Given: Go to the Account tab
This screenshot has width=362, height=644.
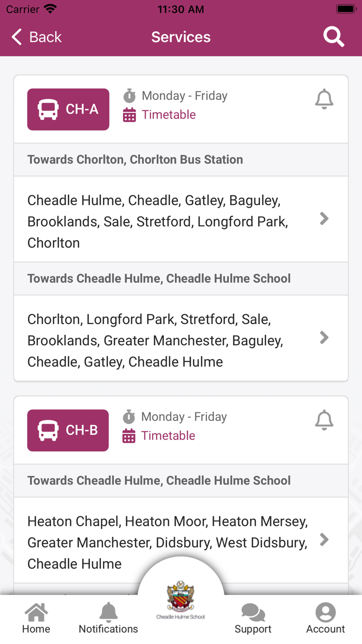Looking at the screenshot, I should click(x=325, y=619).
